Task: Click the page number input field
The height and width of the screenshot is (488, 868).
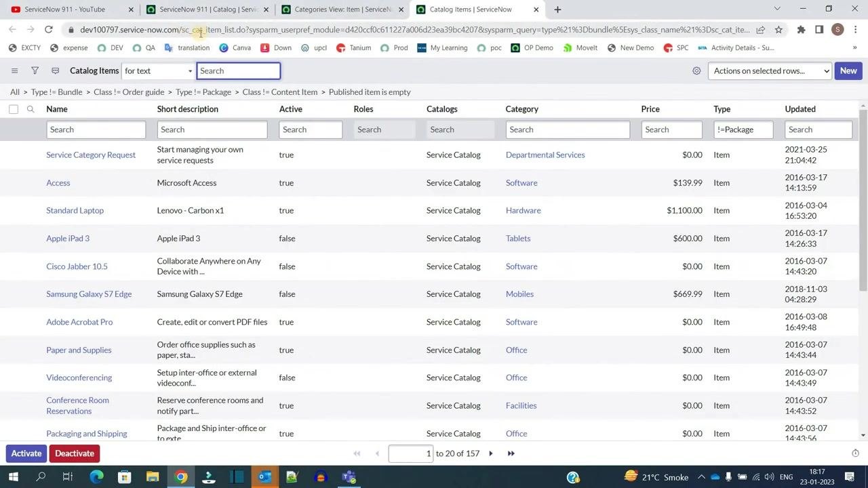Action: (x=411, y=453)
